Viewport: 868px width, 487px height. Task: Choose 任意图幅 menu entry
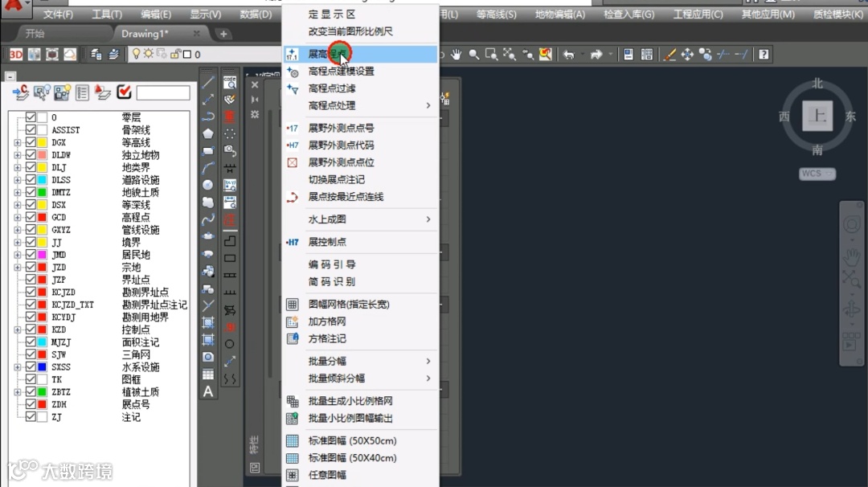[360, 475]
